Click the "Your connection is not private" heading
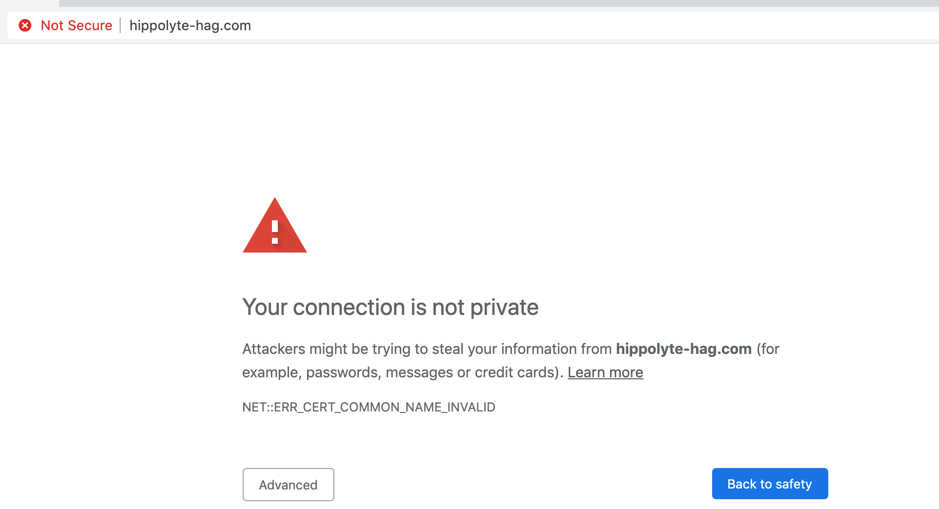 coord(390,307)
